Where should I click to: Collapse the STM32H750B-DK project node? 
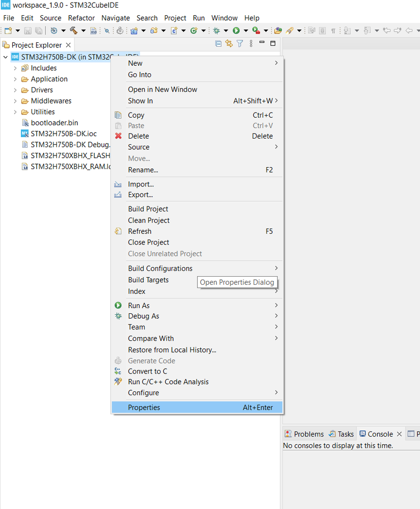coord(6,57)
